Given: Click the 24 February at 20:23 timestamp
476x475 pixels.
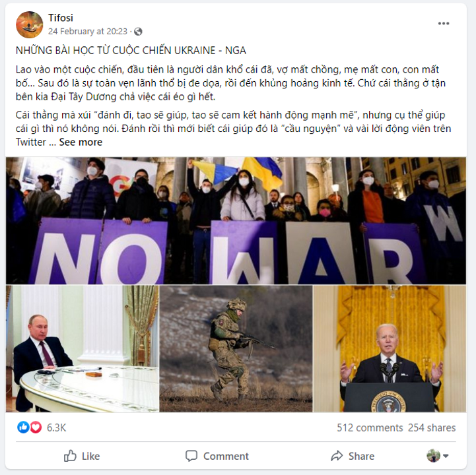Looking at the screenshot, I should click(88, 31).
